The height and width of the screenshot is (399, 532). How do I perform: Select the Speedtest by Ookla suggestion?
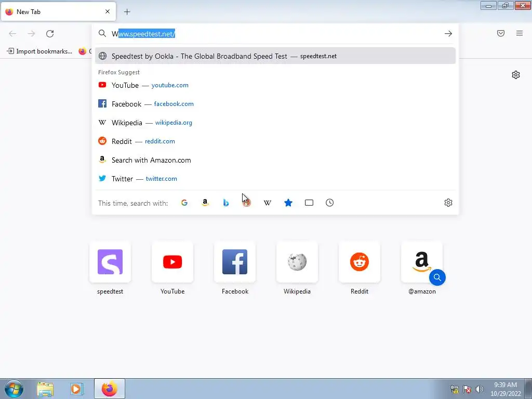click(275, 56)
